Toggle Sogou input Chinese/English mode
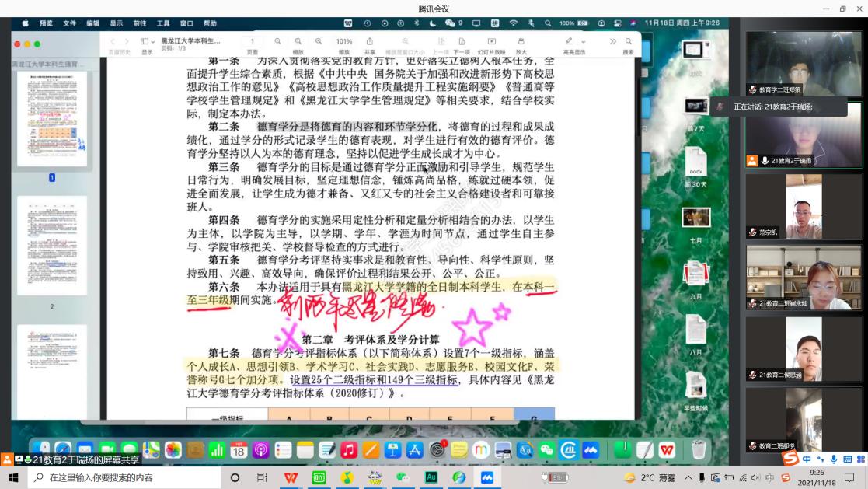Viewport: 868px width, 489px height. pyautogui.click(x=808, y=459)
